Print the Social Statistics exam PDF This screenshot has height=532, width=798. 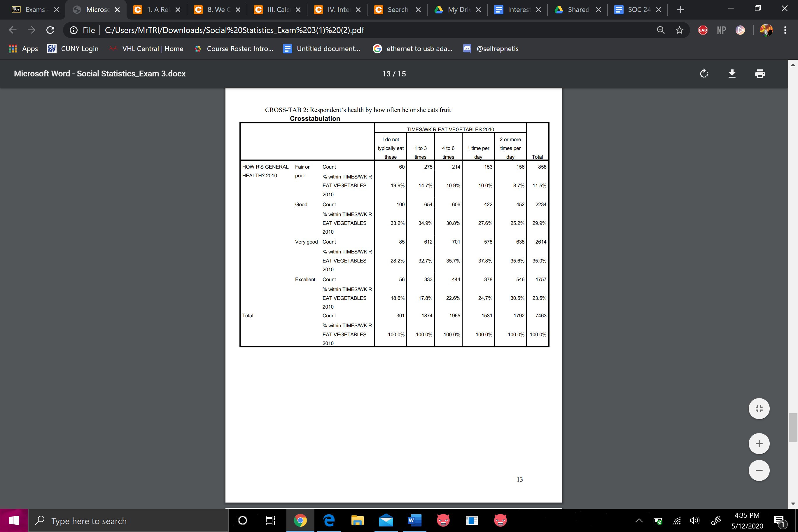760,73
